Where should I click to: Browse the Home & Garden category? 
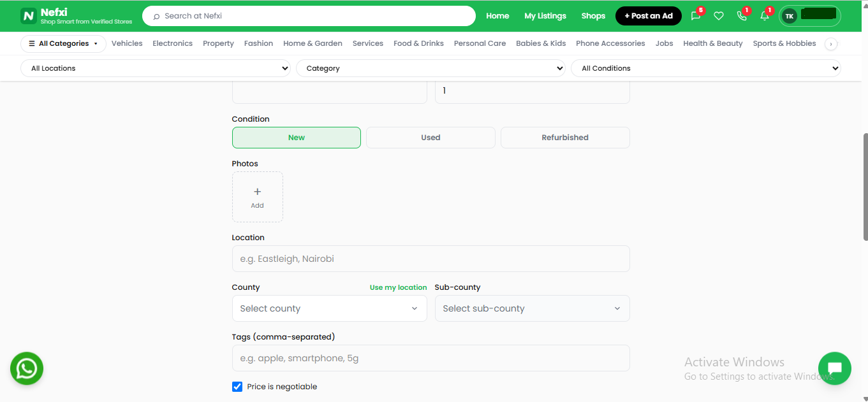click(x=313, y=43)
